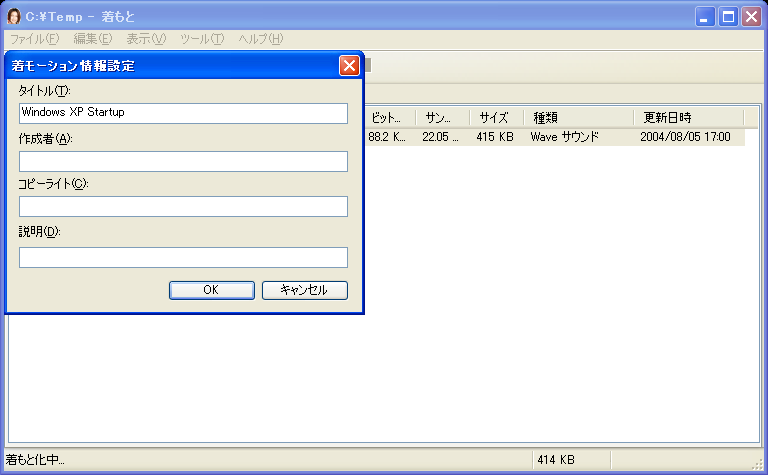Screen dimensions: 768x475
Task: Click the app icon in the title bar
Action: (14, 16)
